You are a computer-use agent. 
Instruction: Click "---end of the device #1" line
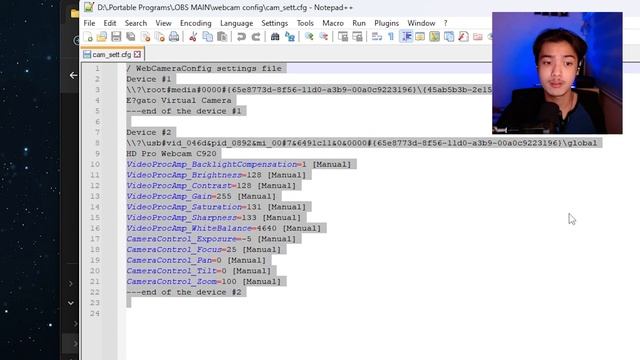point(184,111)
